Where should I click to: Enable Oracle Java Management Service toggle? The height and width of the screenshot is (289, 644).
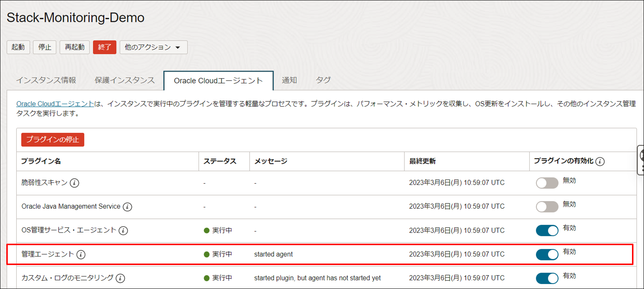click(547, 207)
